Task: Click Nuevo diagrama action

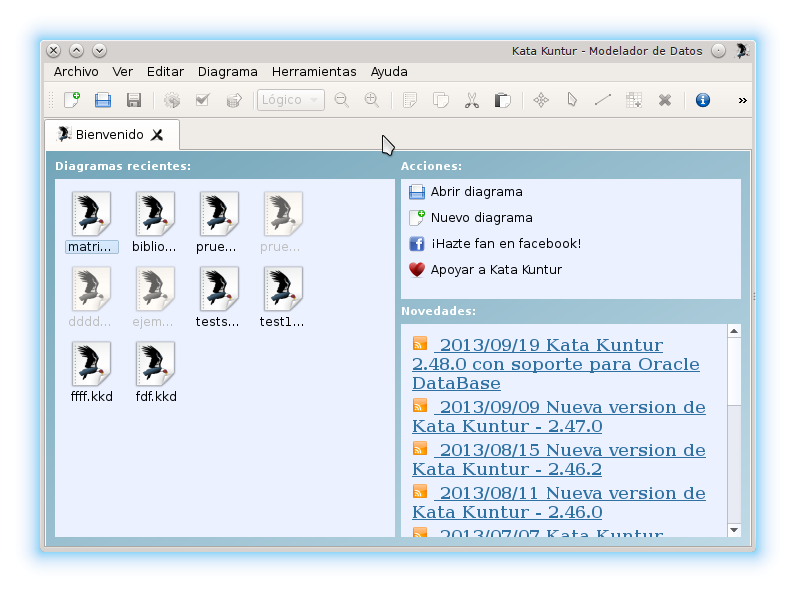Action: [471, 217]
